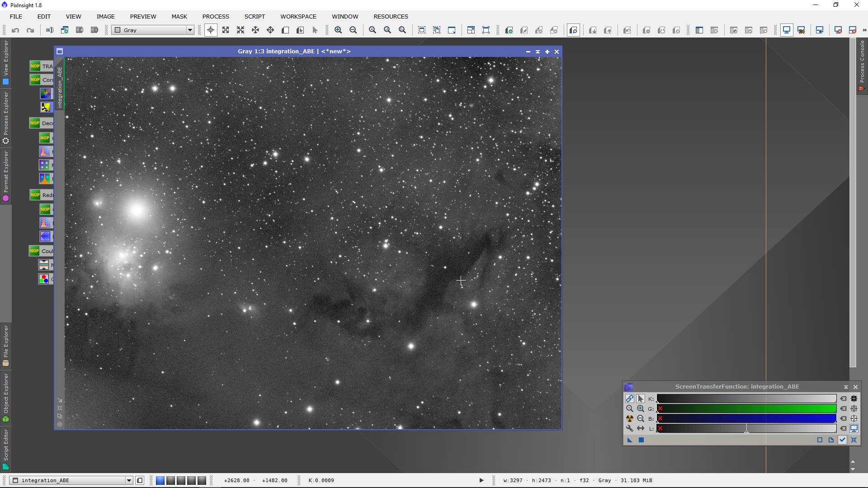This screenshot has width=868, height=488.
Task: Open the IMAGE menu
Action: coord(105,16)
